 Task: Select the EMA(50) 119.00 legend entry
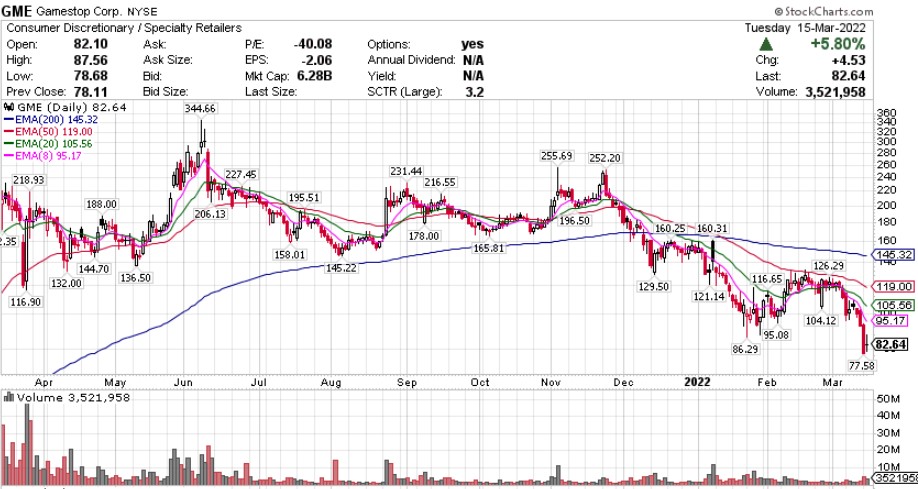50,132
